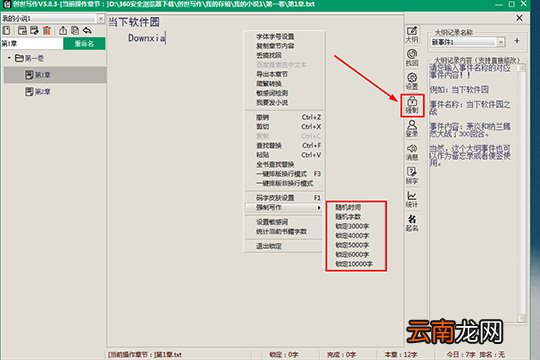Choose 码字皮肤设置 F1 entry

pyautogui.click(x=284, y=198)
